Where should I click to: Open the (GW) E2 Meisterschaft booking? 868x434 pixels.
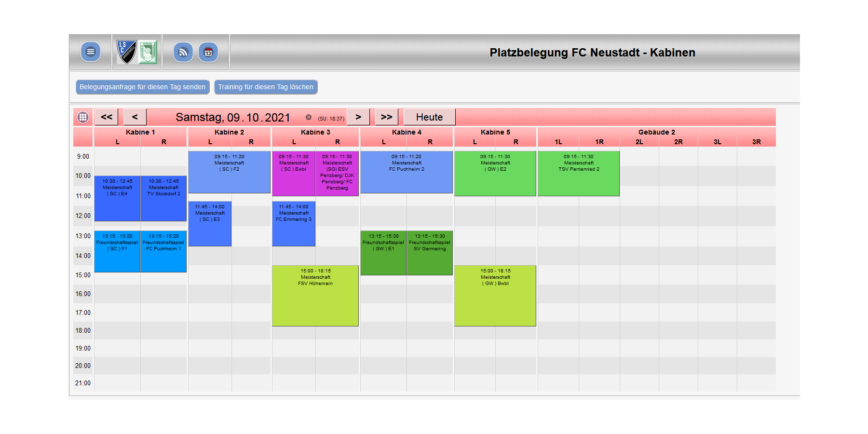495,174
